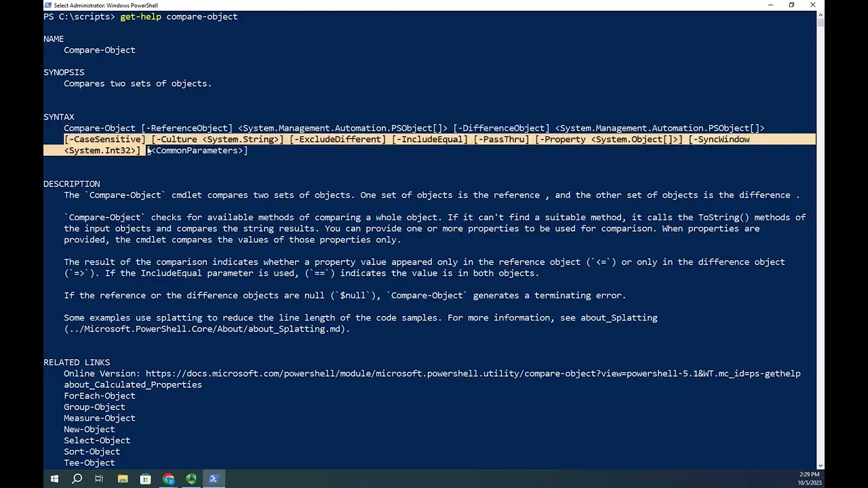
Task: Click the SYNTAX section heading
Action: coord(59,117)
